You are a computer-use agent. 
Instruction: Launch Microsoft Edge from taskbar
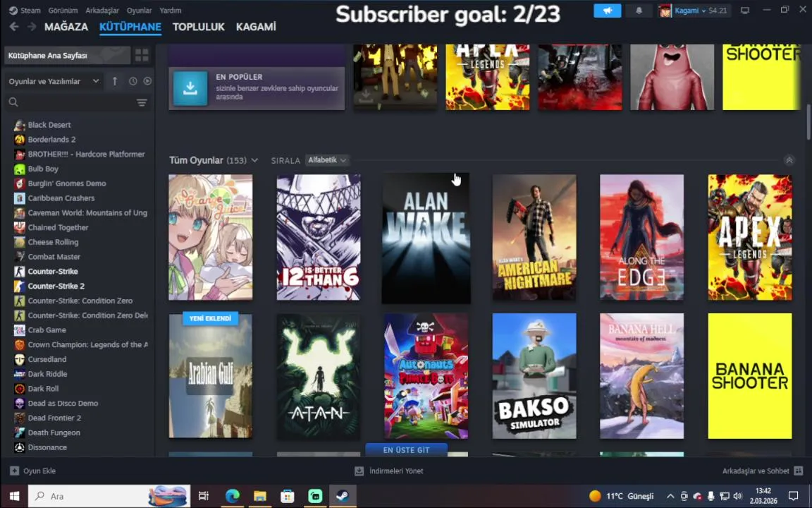point(233,496)
